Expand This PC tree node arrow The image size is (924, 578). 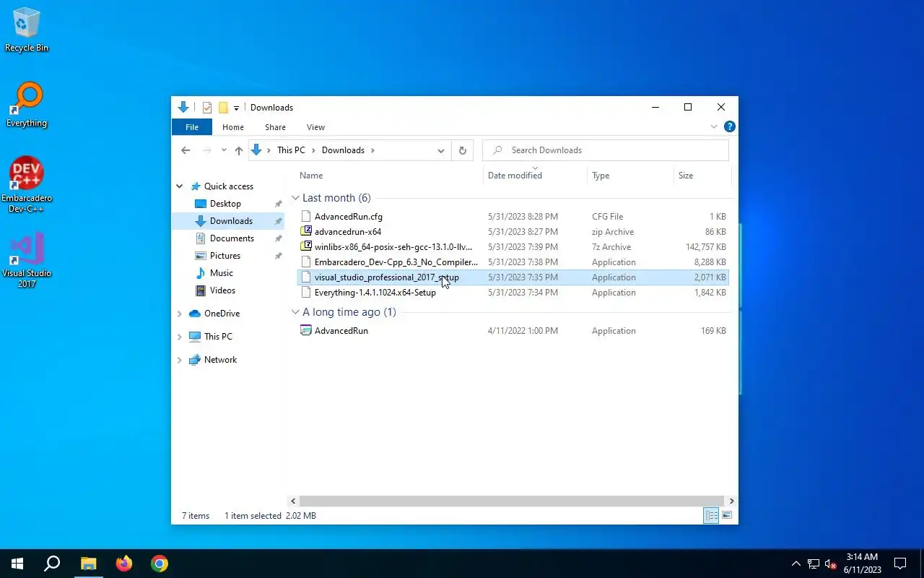click(180, 337)
